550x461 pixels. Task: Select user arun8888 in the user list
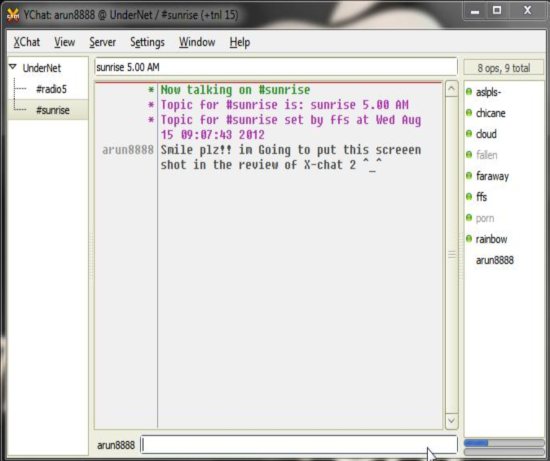495,260
